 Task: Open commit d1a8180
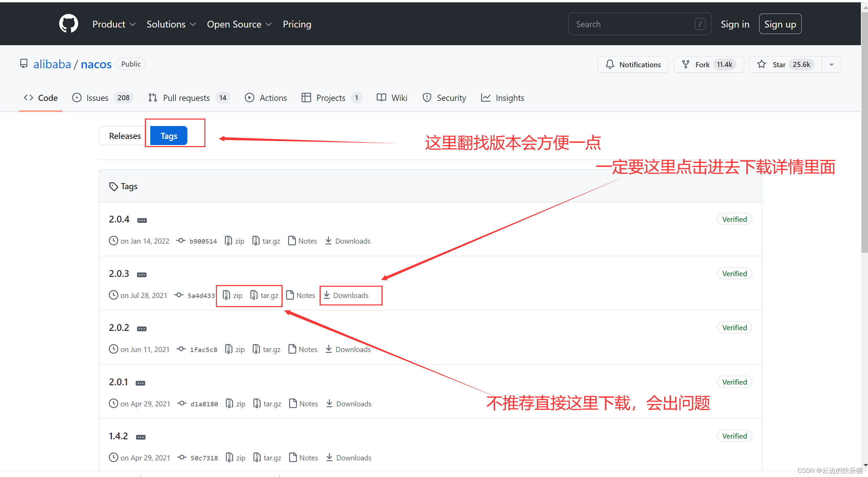(x=204, y=404)
